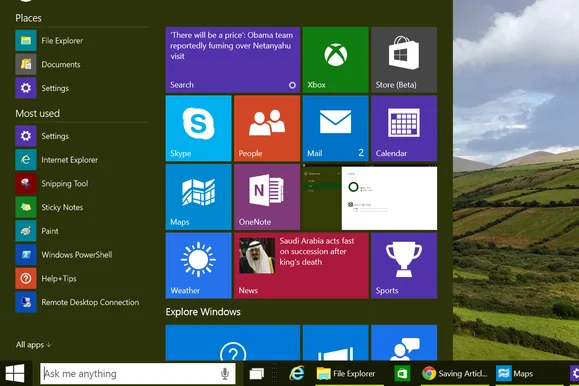Expand the All apps list

[x=33, y=345]
